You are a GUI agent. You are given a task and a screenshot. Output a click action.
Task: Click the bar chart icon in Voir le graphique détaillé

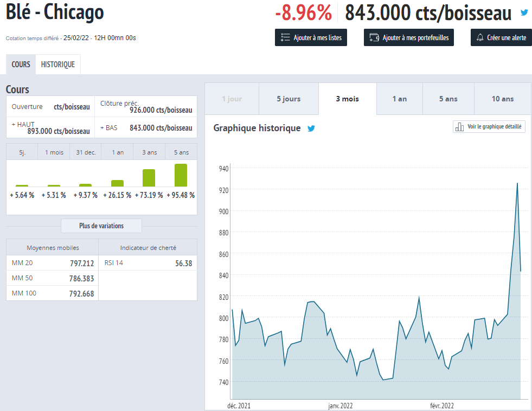(459, 126)
